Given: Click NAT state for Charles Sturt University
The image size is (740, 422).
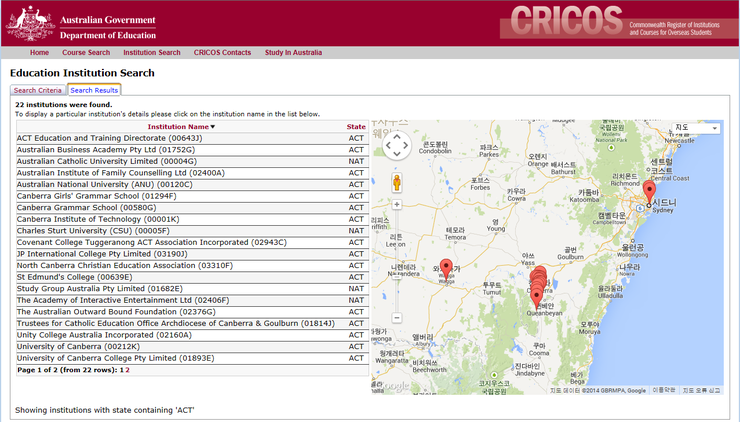Looking at the screenshot, I should tap(356, 231).
